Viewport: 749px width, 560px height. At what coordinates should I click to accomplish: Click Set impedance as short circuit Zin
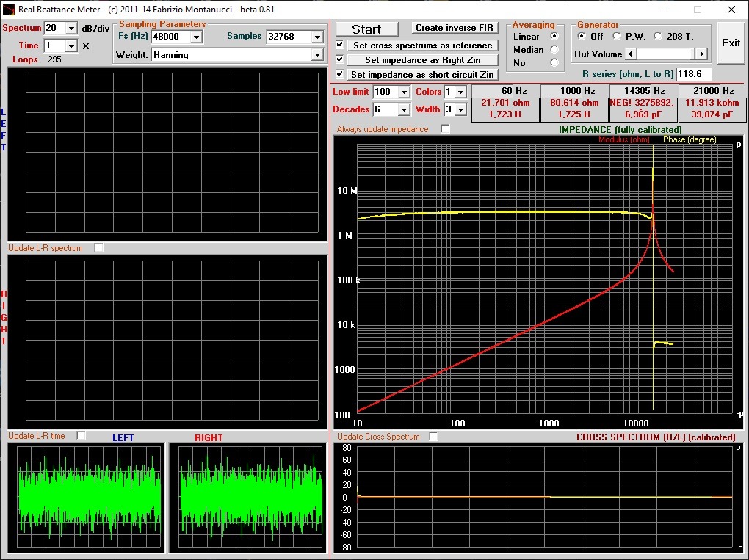click(422, 74)
